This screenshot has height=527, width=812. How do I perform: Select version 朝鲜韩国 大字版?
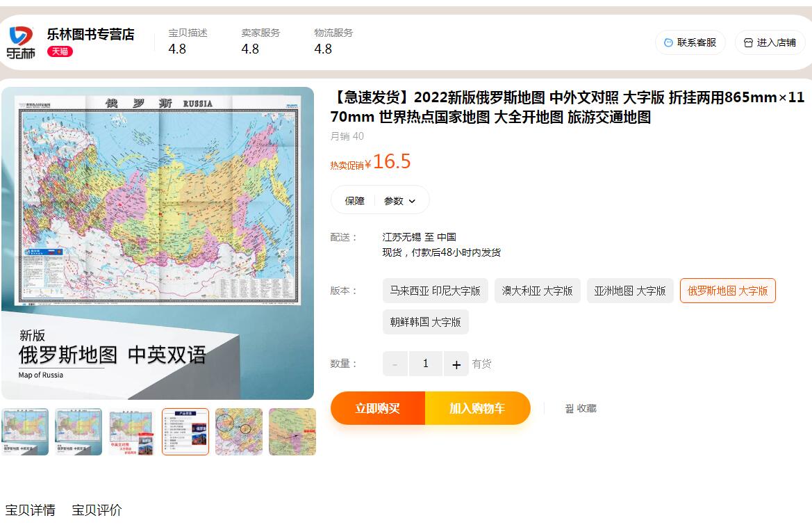click(426, 322)
